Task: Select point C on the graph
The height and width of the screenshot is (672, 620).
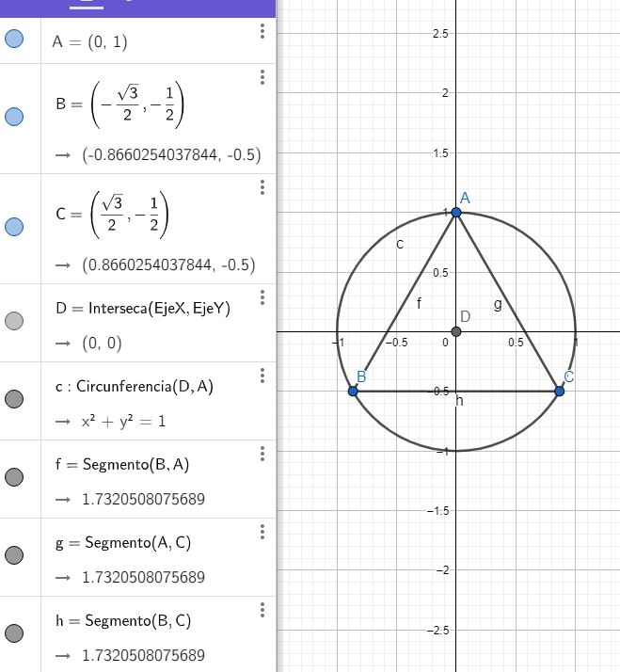Action: coord(560,391)
